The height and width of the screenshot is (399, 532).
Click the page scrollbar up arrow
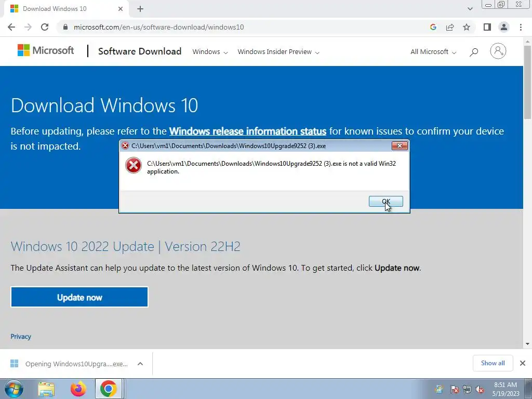tap(527, 42)
